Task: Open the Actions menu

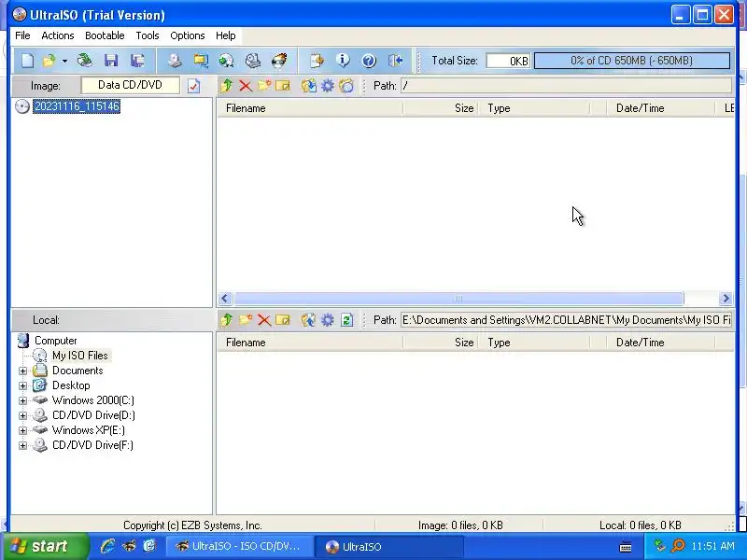Action: [58, 35]
